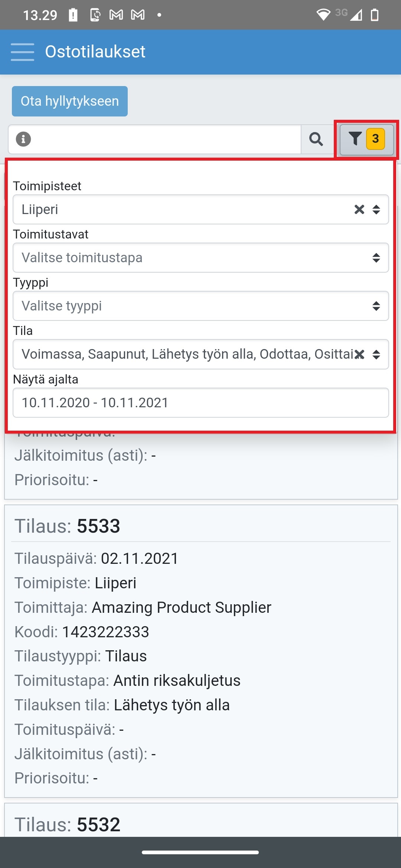401x868 pixels.
Task: Tap the info icon in search field
Action: tap(23, 139)
